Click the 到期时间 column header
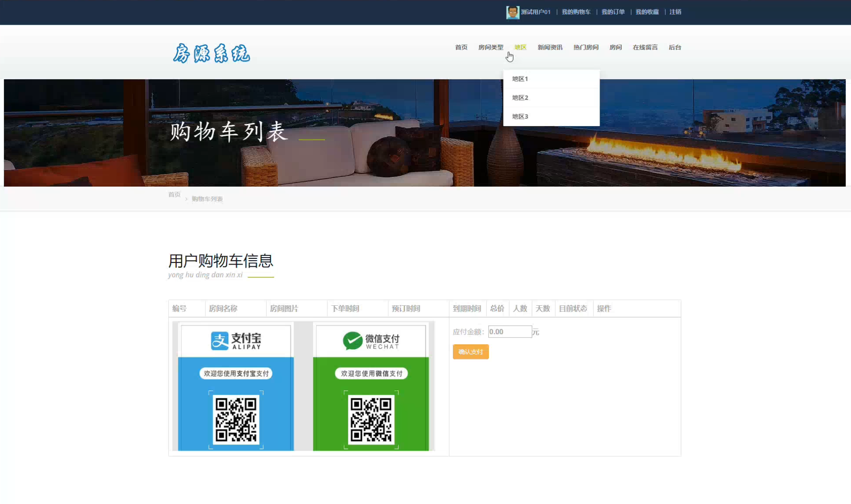The height and width of the screenshot is (504, 851). coord(467,308)
